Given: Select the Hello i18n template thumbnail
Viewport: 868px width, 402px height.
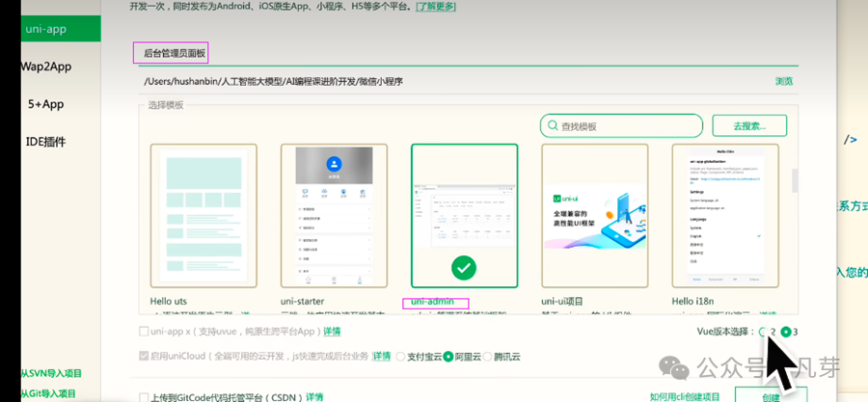Looking at the screenshot, I should (725, 216).
